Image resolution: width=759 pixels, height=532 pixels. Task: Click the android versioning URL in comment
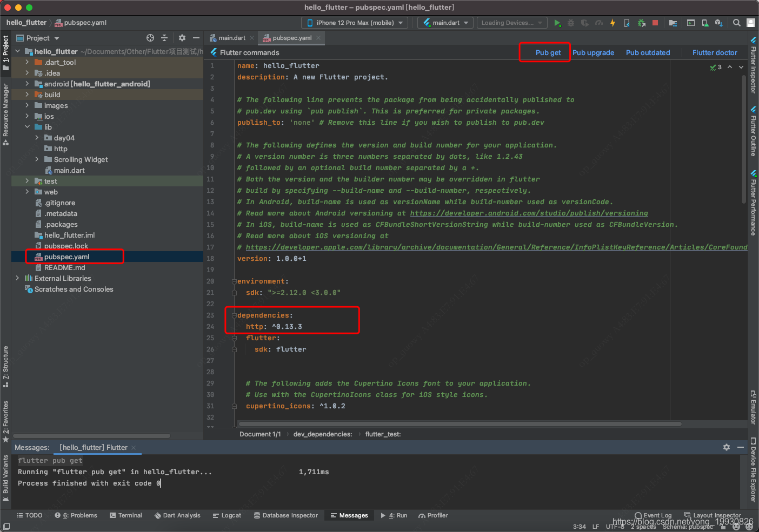point(529,213)
